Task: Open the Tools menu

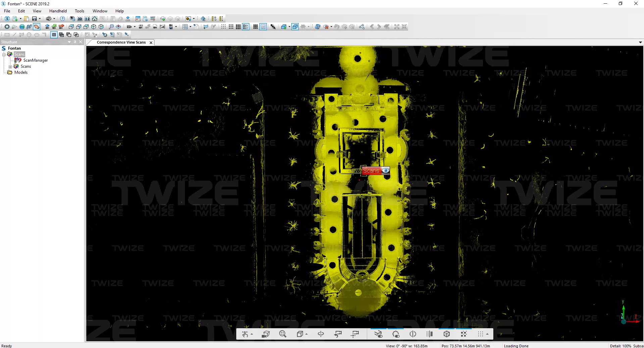Action: pos(80,11)
